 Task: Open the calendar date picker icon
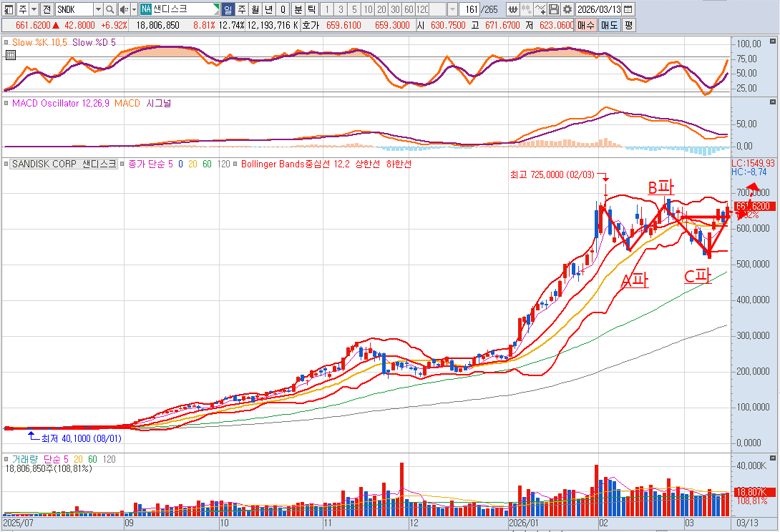pyautogui.click(x=628, y=9)
